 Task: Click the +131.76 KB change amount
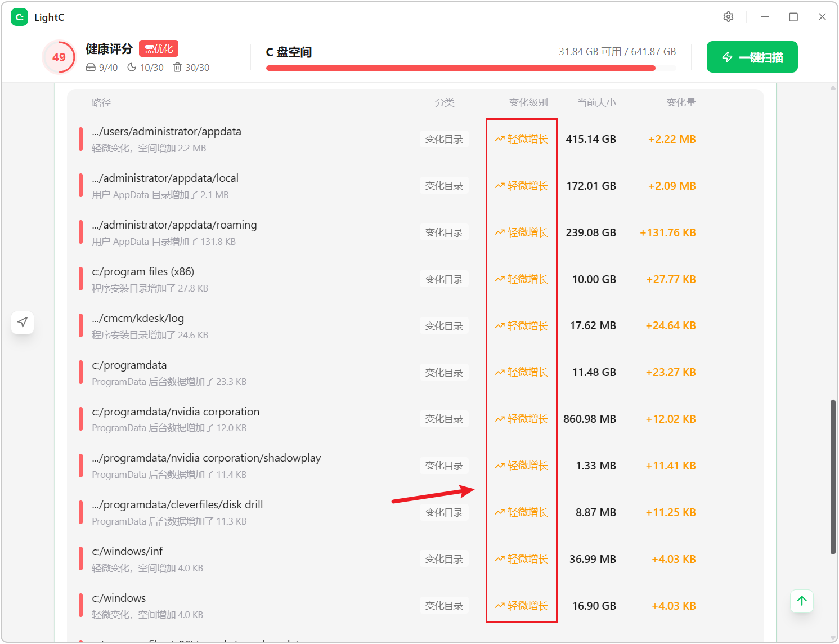pyautogui.click(x=668, y=232)
